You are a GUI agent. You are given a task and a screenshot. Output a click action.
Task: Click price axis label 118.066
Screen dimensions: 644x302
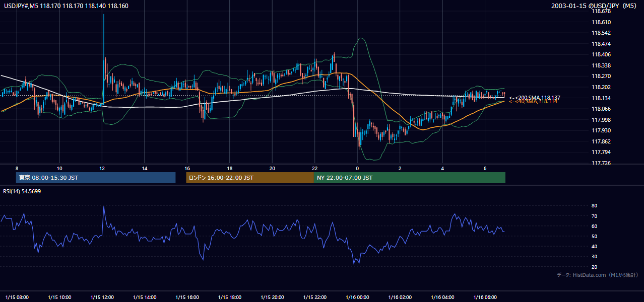(x=601, y=109)
